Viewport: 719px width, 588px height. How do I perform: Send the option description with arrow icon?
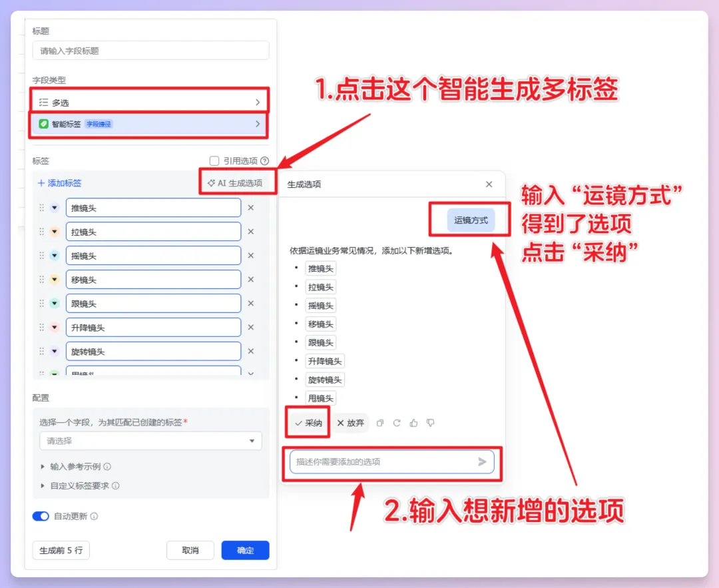(x=483, y=461)
